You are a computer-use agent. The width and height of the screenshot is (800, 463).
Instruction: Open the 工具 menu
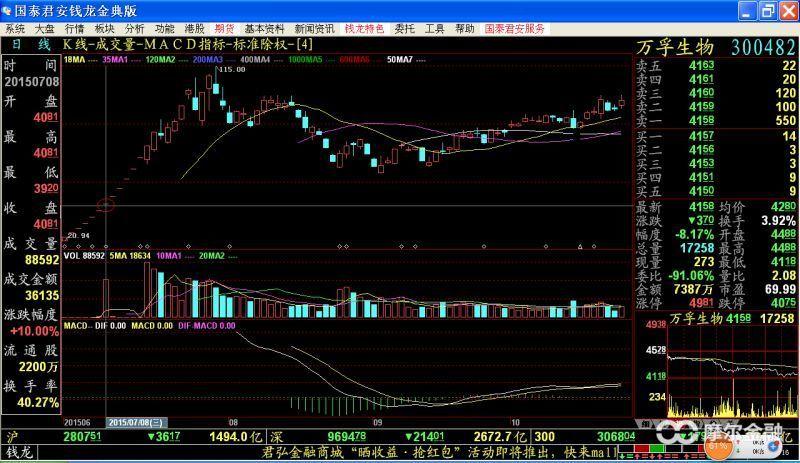(435, 29)
